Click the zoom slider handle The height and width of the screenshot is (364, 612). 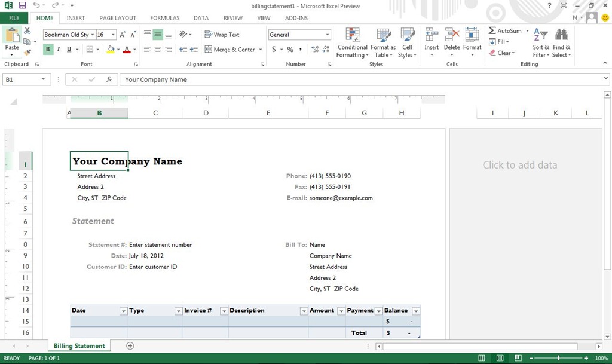559,358
